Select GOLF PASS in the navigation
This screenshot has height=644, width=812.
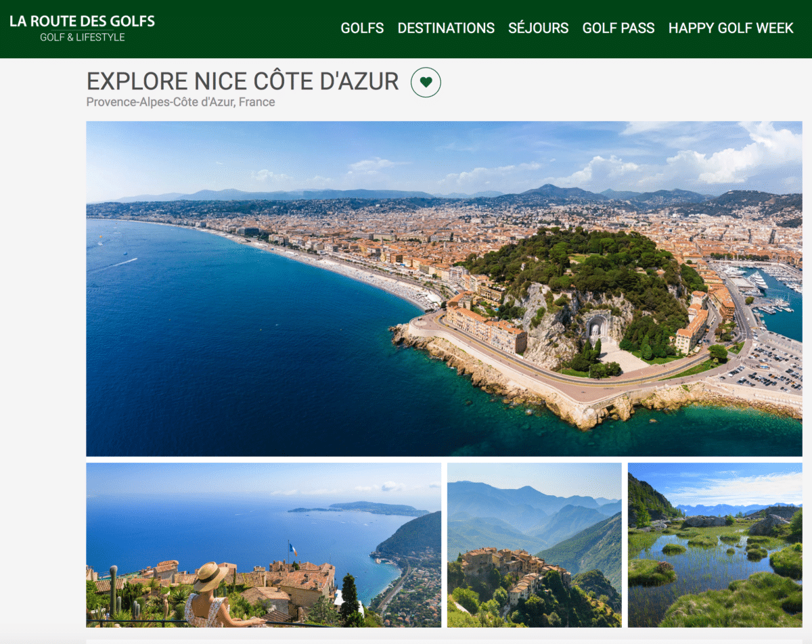618,28
